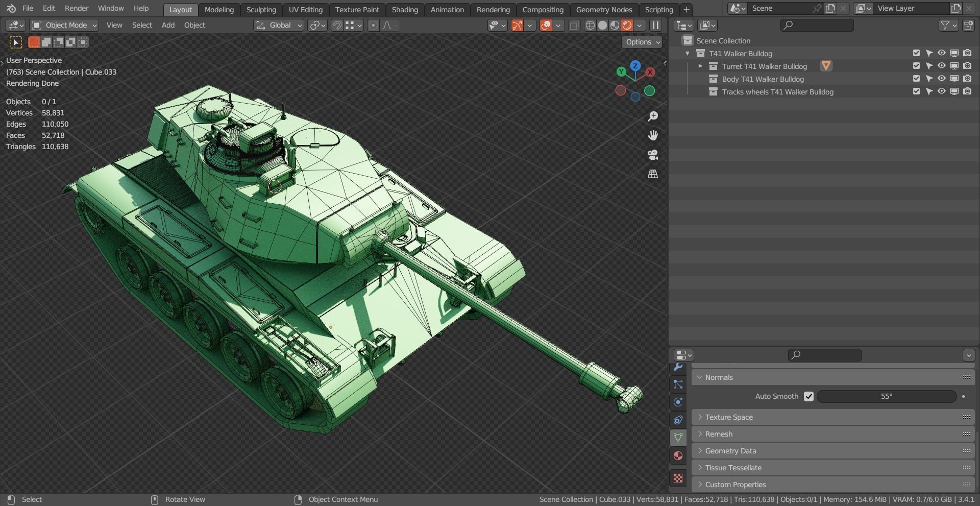Open the Render menu
Viewport: 980px width, 506px height.
(x=77, y=9)
